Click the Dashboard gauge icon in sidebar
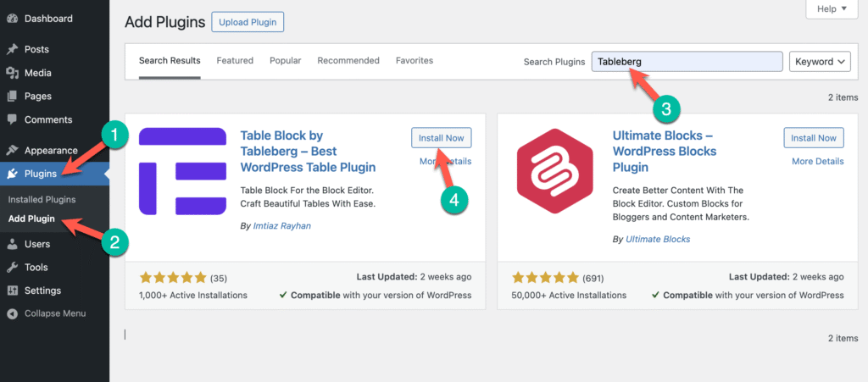868x382 pixels. (12, 19)
